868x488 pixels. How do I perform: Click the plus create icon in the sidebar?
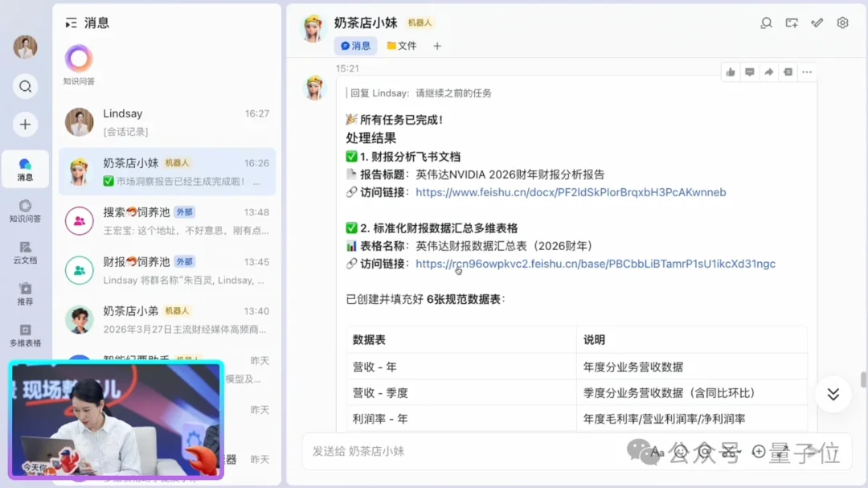25,125
